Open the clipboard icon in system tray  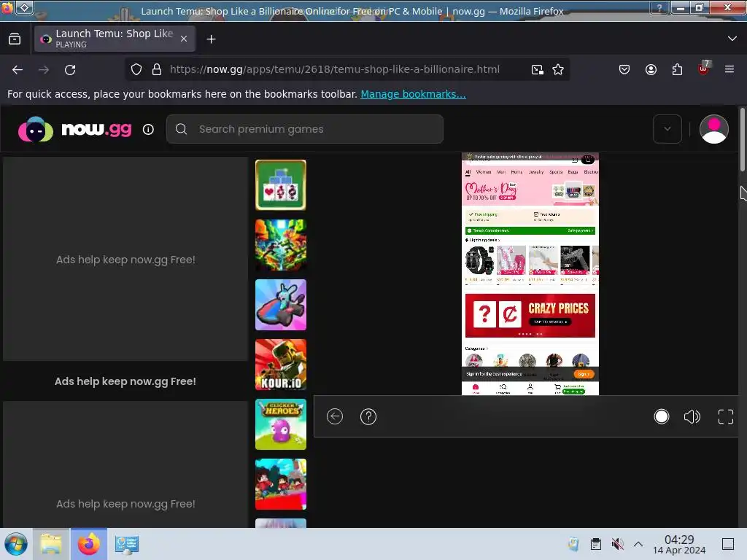595,544
